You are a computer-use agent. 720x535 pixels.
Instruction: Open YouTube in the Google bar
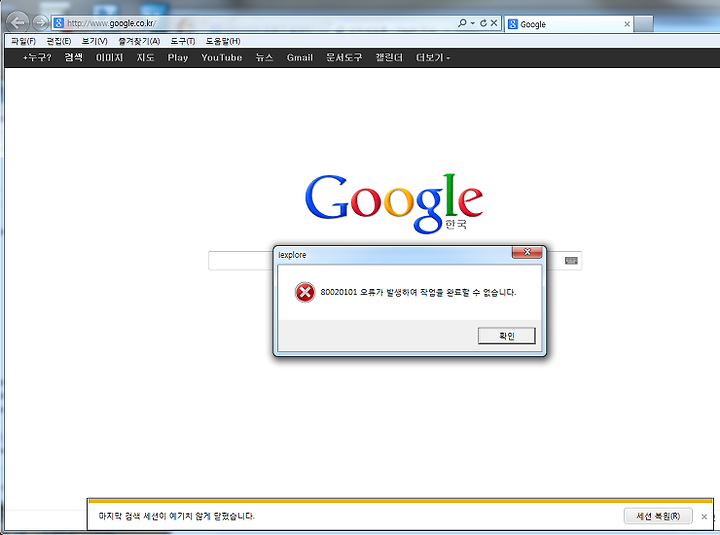[221, 57]
